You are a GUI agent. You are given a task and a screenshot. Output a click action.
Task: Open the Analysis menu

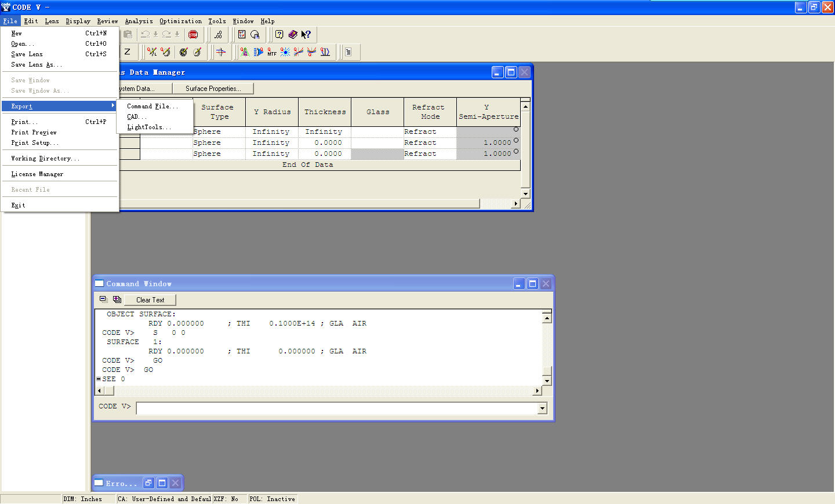tap(139, 21)
